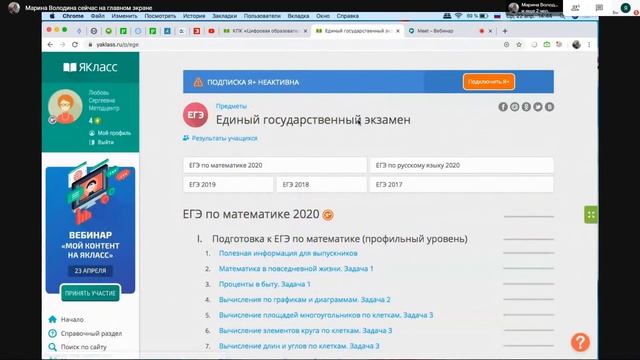Open Вычисление элементов круга по клеткам link
The image size is (640, 360).
(x=305, y=331)
